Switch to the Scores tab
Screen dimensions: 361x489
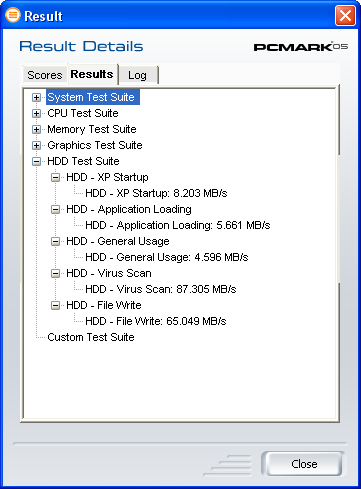pos(45,75)
